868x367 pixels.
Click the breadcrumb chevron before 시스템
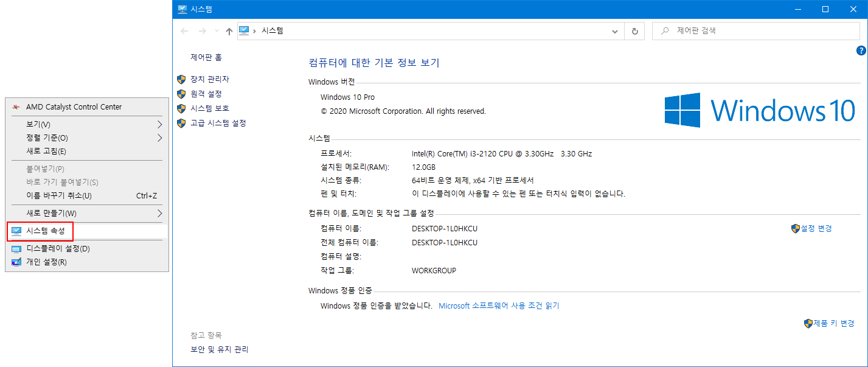[x=255, y=30]
